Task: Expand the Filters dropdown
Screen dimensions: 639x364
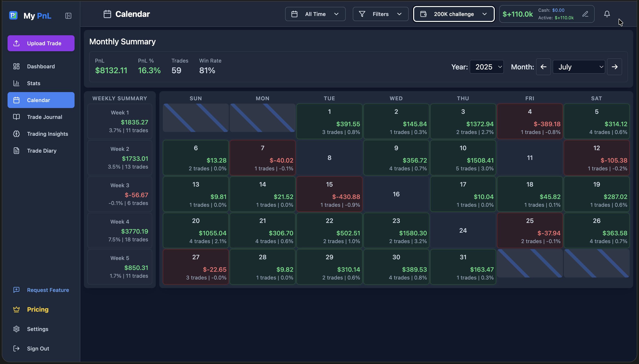Action: (380, 14)
